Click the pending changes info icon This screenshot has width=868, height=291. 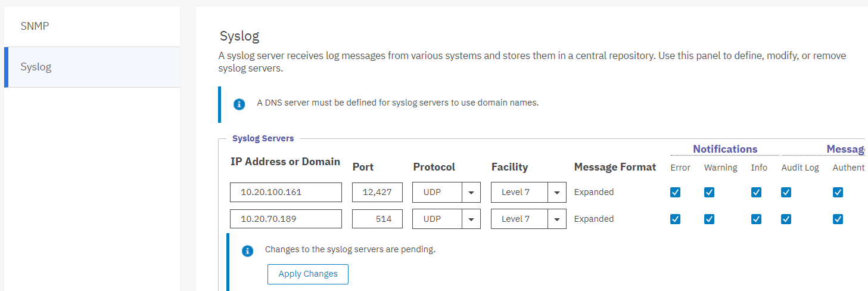pyautogui.click(x=247, y=251)
